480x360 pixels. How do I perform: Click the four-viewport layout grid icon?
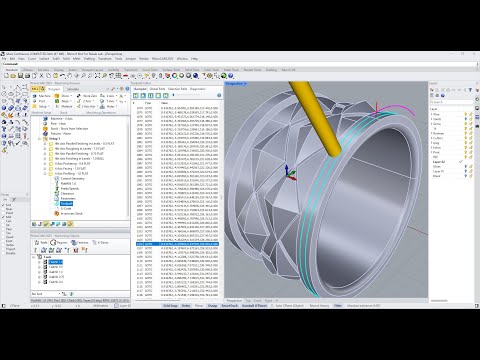coord(118,76)
